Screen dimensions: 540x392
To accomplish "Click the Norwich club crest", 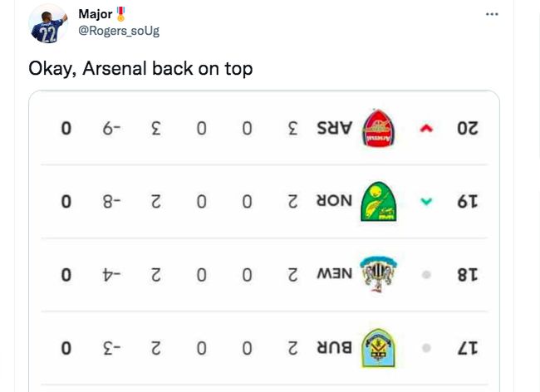I will click(x=379, y=201).
